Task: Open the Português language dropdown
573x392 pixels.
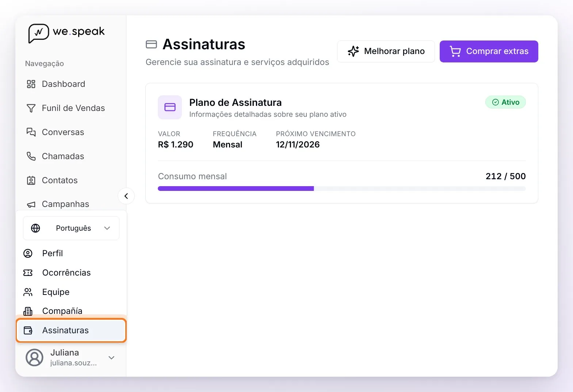Action: (71, 228)
